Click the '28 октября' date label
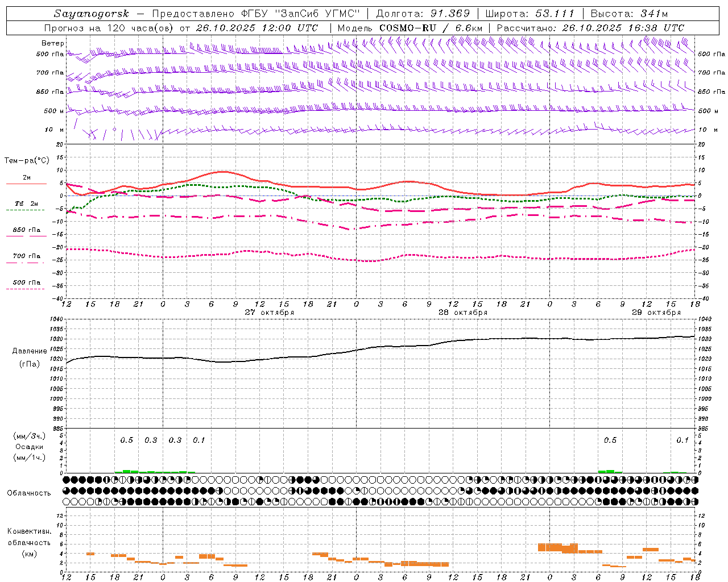Screen dimensions: 728x582 click(x=463, y=313)
